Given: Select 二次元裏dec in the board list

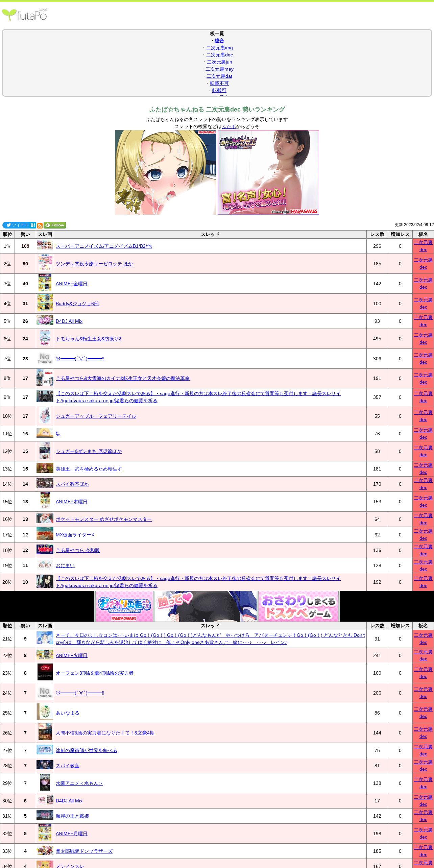Looking at the screenshot, I should click(x=219, y=55).
